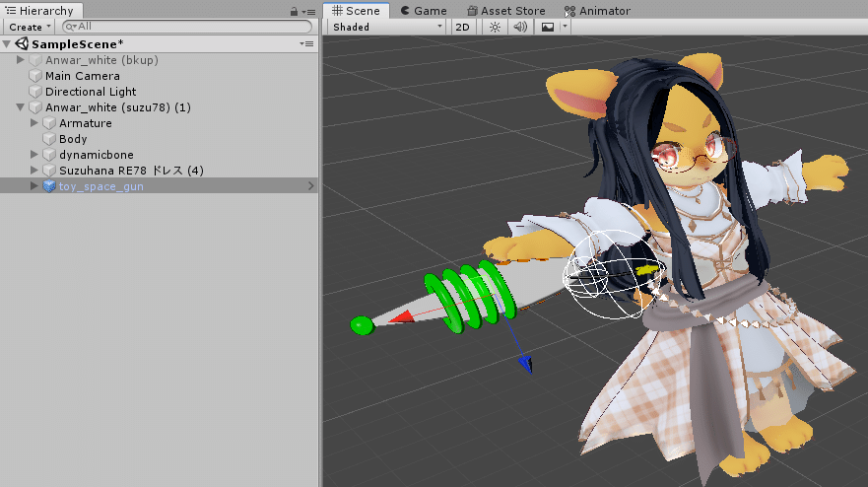868x487 pixels.
Task: Switch to the Game tab
Action: (x=424, y=11)
